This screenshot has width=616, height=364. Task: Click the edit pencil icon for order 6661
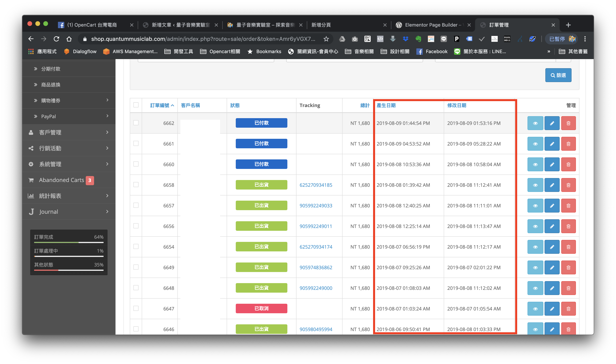click(x=552, y=144)
